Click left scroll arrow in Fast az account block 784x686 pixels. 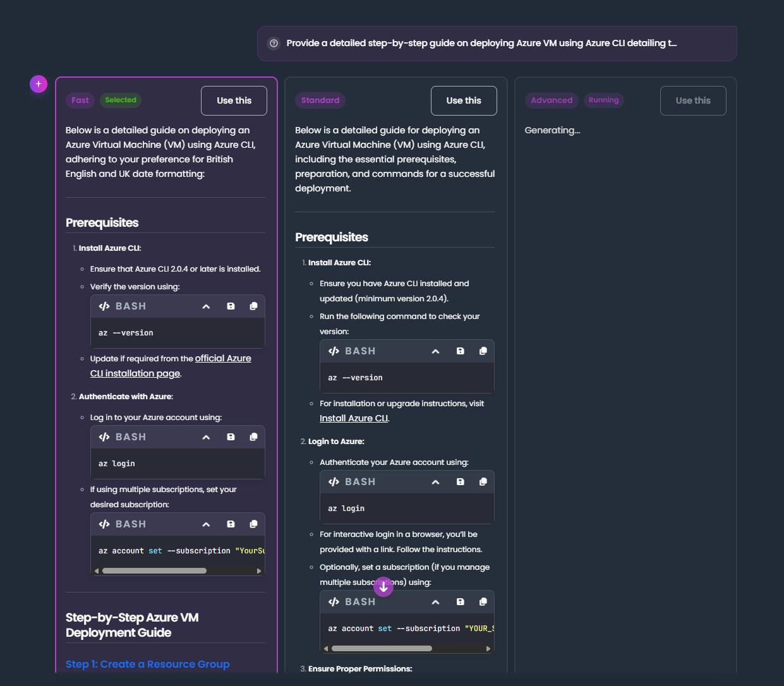point(97,570)
